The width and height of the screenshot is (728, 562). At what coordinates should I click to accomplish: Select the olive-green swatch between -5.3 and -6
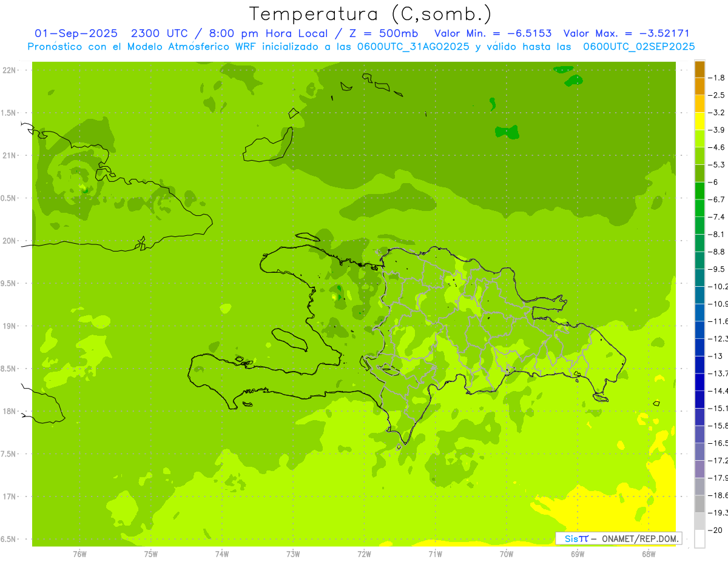tap(699, 173)
